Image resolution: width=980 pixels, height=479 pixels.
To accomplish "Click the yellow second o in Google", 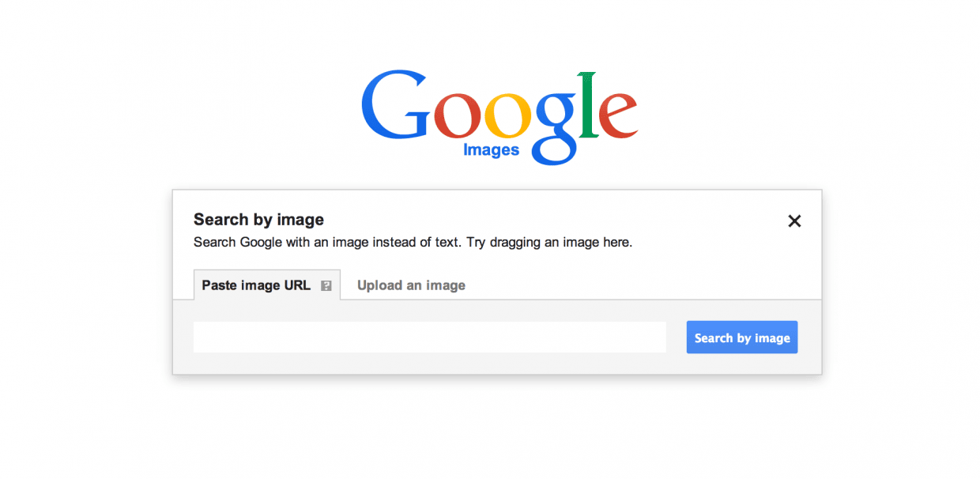I will [507, 116].
